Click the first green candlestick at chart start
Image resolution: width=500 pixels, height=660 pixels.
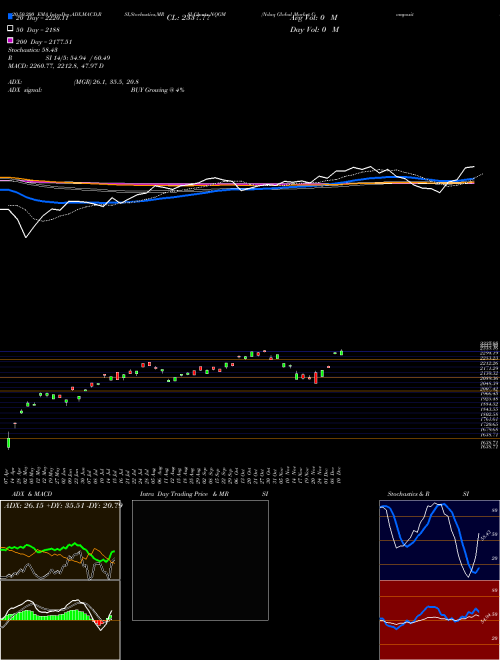8,441
